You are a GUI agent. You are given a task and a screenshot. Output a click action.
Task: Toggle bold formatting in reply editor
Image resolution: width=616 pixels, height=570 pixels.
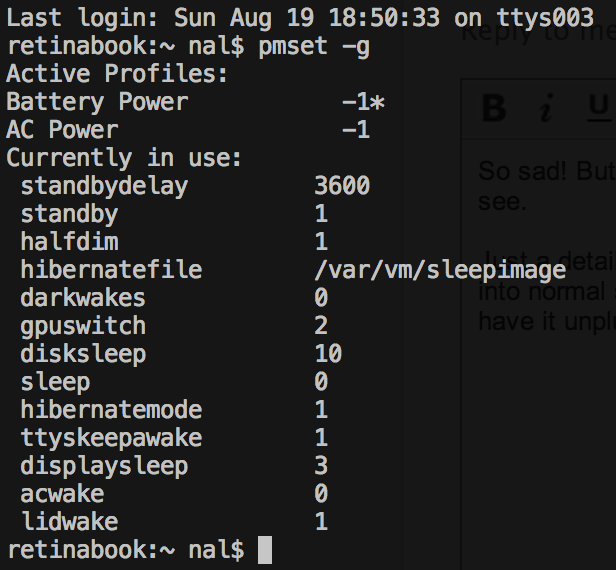(493, 108)
